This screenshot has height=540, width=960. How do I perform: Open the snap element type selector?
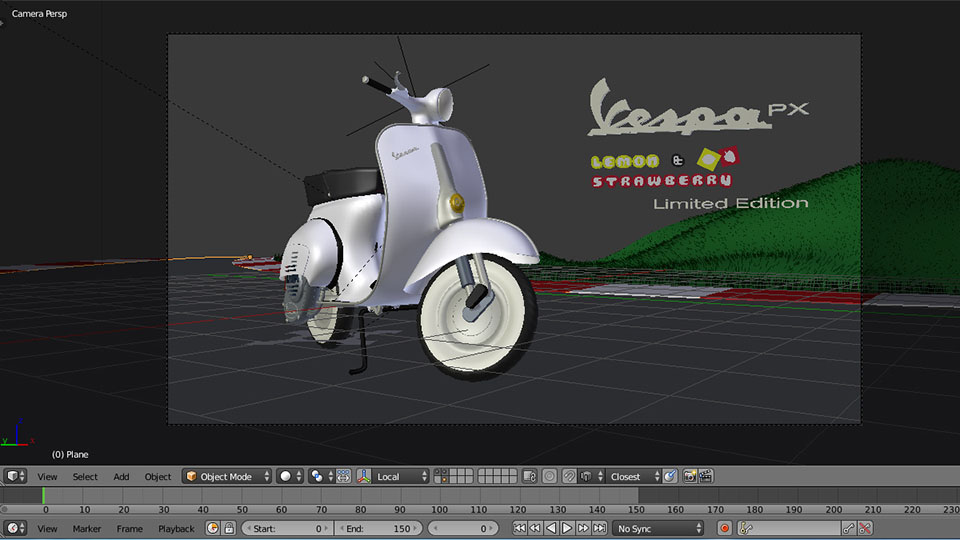[590, 476]
